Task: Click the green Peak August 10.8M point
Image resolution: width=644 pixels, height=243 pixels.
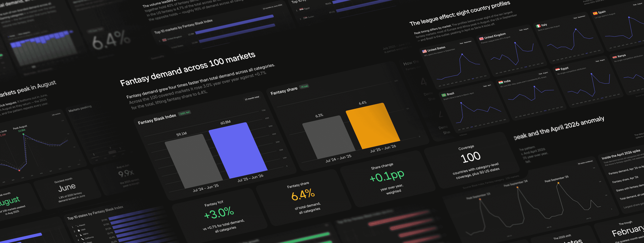Action: tap(24, 134)
